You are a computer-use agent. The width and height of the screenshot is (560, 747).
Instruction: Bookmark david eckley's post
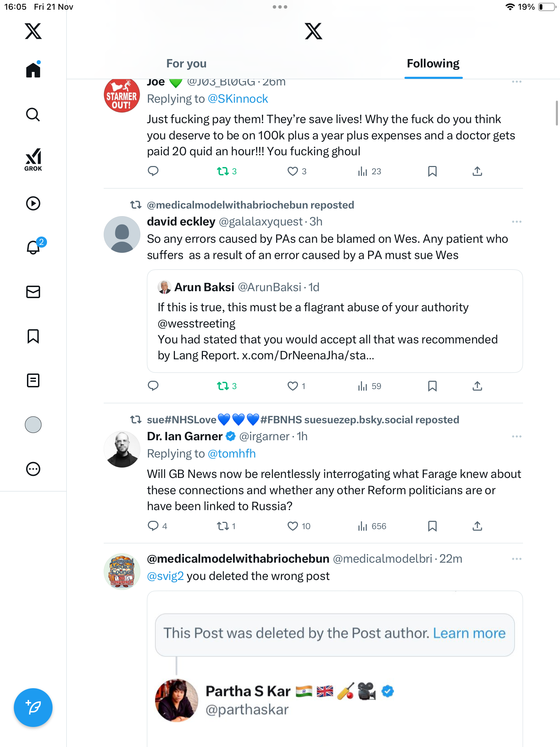pyautogui.click(x=432, y=386)
